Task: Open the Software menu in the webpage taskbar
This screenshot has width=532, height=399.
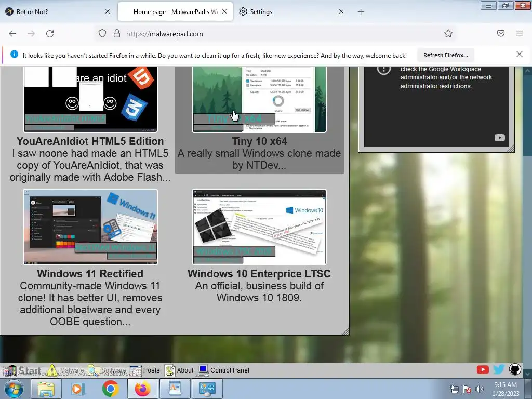Action: coord(107,370)
